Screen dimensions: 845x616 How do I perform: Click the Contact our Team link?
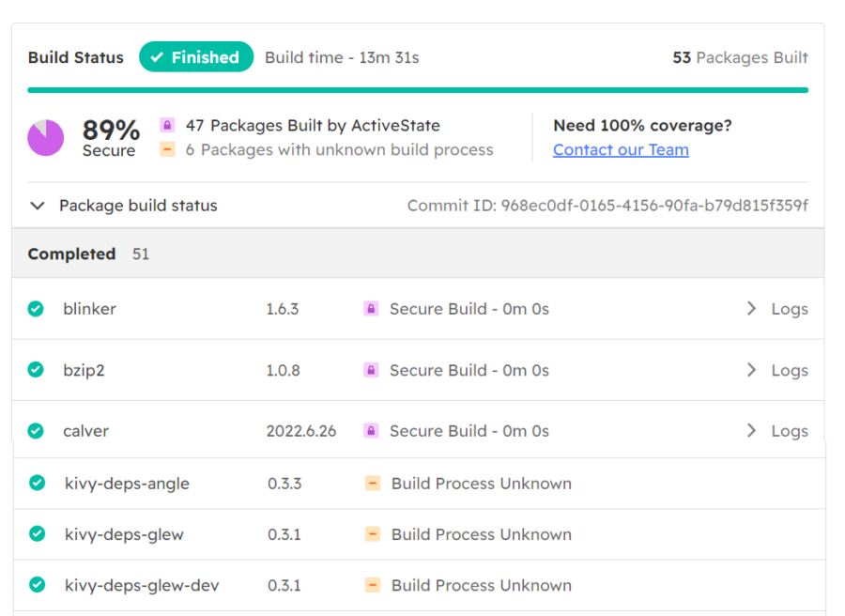coord(621,149)
